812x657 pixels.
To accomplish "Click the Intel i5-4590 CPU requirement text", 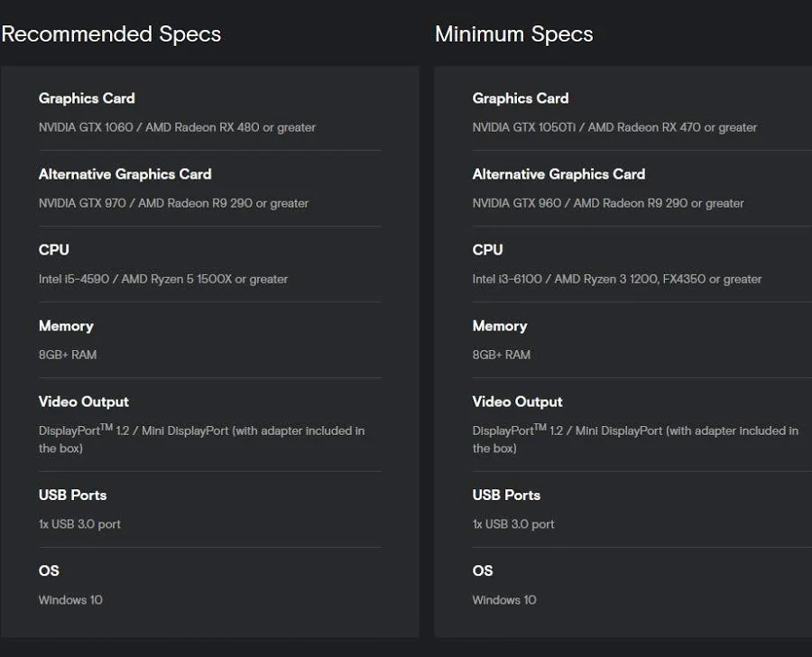I will click(x=163, y=279).
